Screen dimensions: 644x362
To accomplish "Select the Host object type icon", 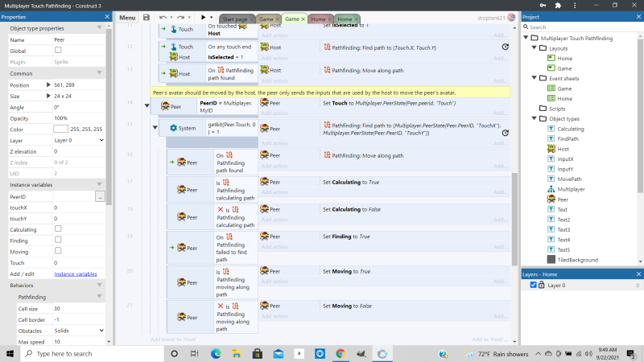I will pyautogui.click(x=551, y=149).
